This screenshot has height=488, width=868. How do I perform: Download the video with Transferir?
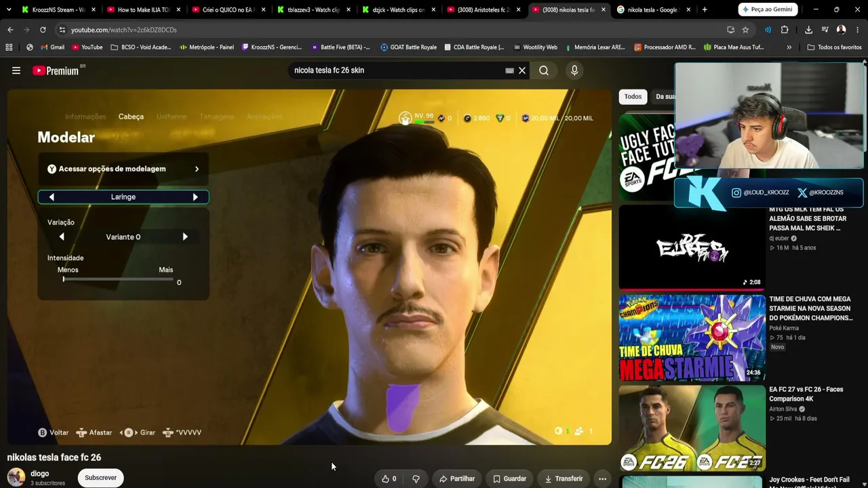tap(564, 479)
